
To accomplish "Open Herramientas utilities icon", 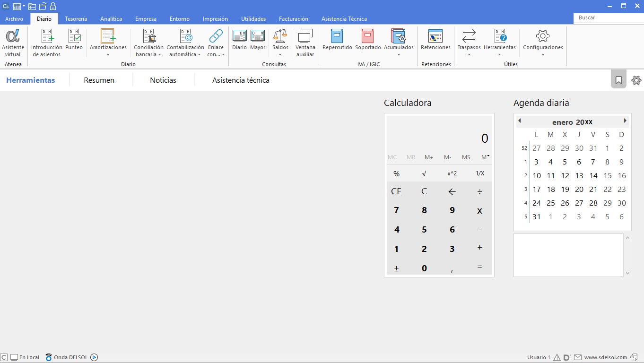I will coord(500,36).
